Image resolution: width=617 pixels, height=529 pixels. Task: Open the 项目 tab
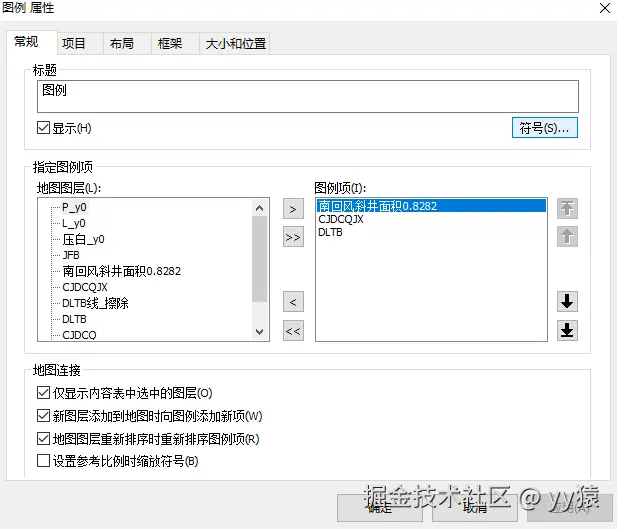click(x=80, y=43)
